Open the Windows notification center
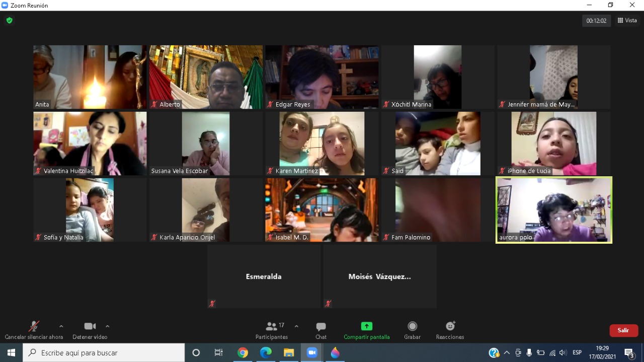Viewport: 644px width, 362px height. (629, 352)
